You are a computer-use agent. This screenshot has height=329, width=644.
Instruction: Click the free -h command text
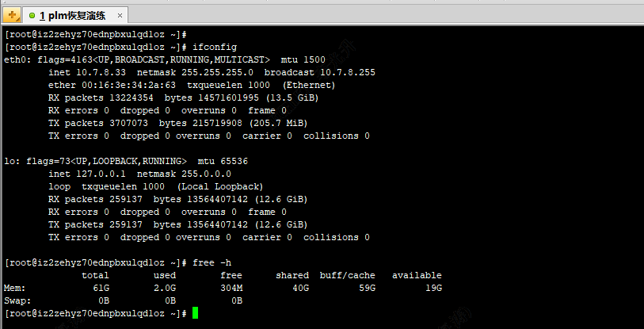[x=211, y=262]
